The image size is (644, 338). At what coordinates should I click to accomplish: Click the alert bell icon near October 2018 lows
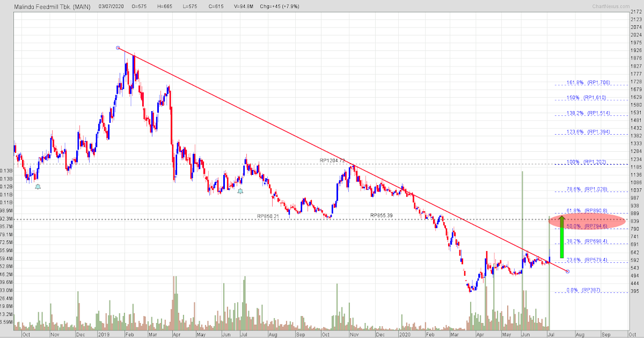(38, 187)
